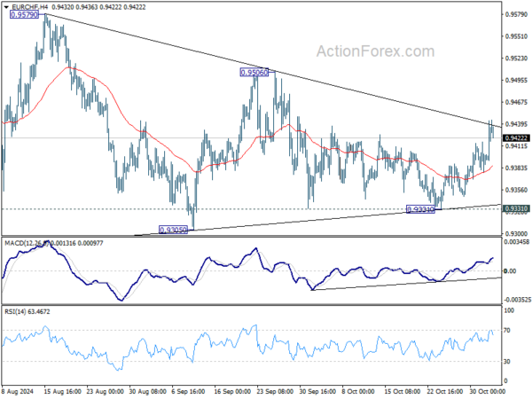The height and width of the screenshot is (399, 532).
Task: Select the 0.95790 price label
Action: (x=25, y=14)
